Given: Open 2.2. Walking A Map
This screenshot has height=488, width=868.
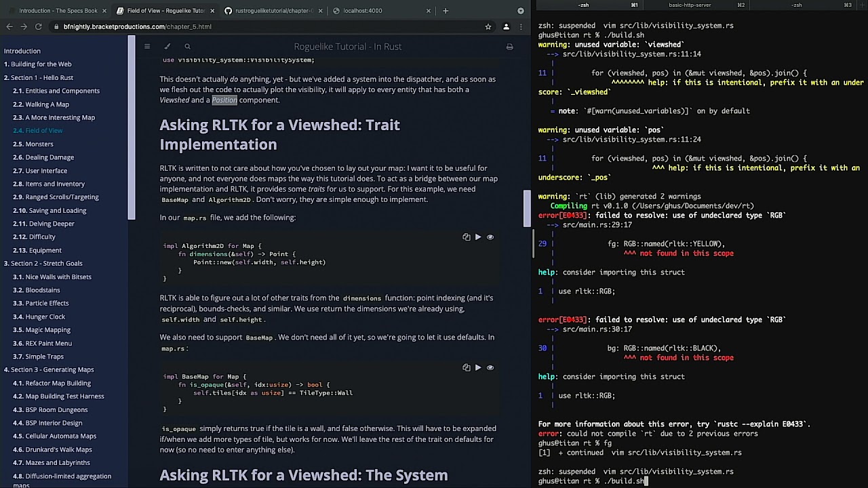Looking at the screenshot, I should point(41,104).
